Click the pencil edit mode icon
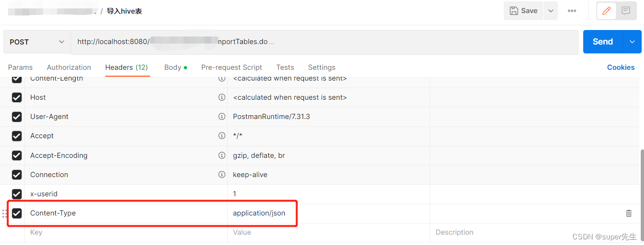This screenshot has height=245, width=644. (607, 11)
